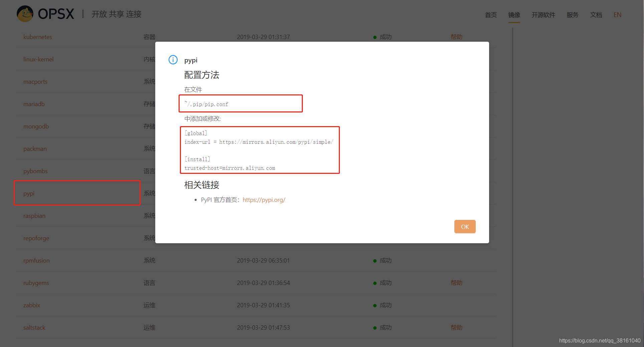Image resolution: width=644 pixels, height=347 pixels.
Task: Select the zabbix mirror row
Action: tap(32, 305)
